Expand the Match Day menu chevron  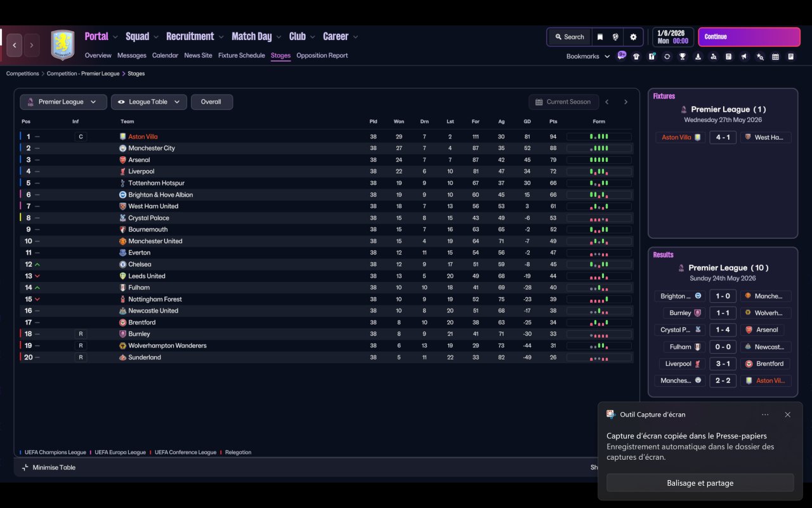279,37
